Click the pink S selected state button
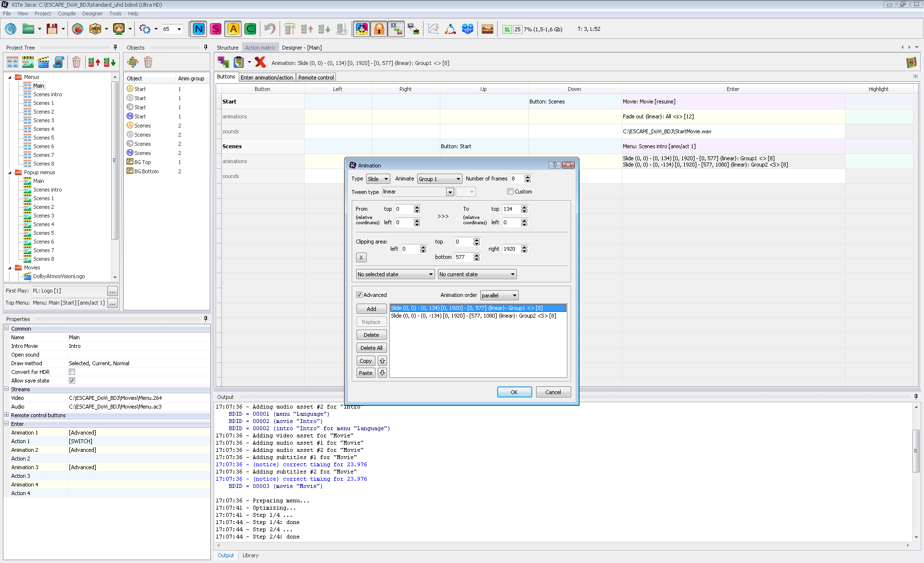The width and height of the screenshot is (924, 563). [216, 29]
